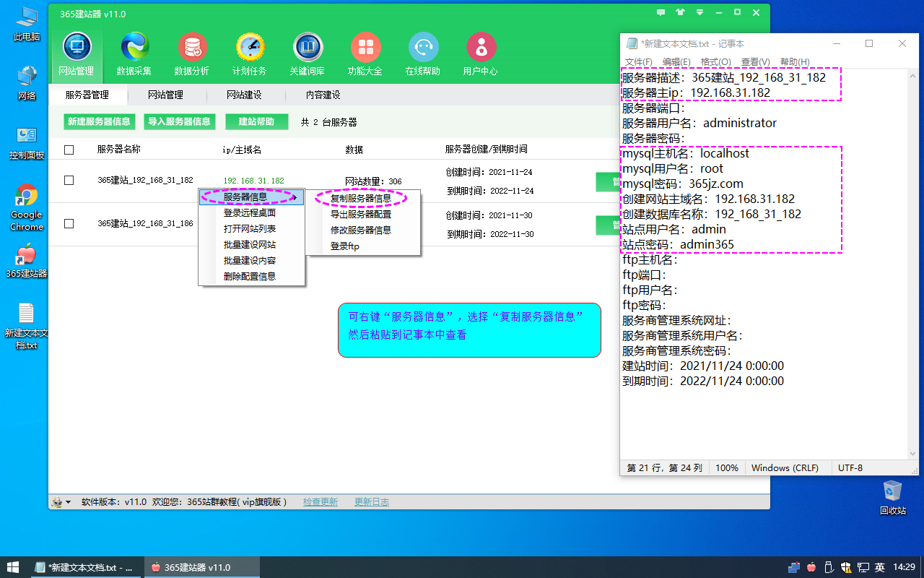The image size is (924, 578).
Task: Select 导出服务器配置 in submenu
Action: (362, 214)
